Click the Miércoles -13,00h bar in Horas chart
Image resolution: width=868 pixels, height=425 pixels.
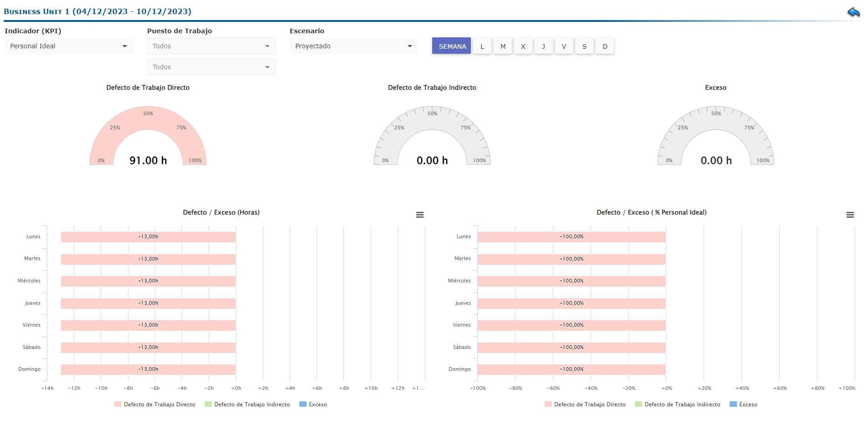coord(148,281)
